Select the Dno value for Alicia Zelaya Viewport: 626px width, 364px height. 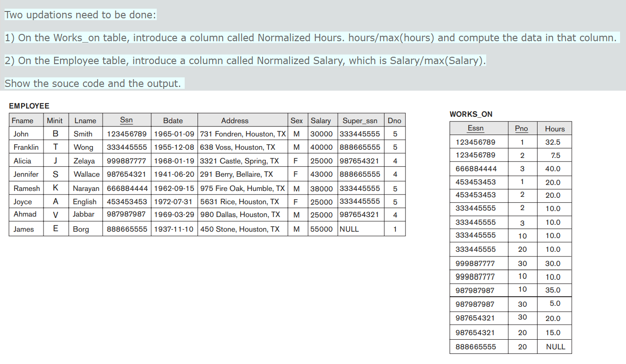pos(395,161)
